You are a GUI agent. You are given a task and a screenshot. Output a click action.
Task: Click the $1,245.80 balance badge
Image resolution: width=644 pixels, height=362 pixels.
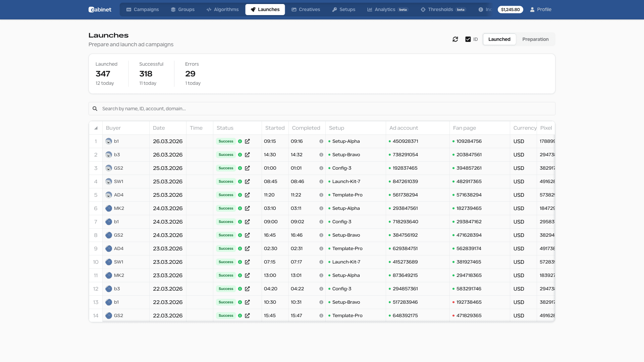coord(510,9)
